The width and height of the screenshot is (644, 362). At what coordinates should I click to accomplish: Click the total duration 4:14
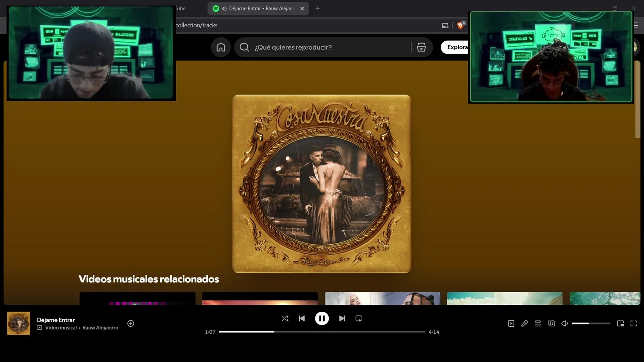pyautogui.click(x=434, y=332)
